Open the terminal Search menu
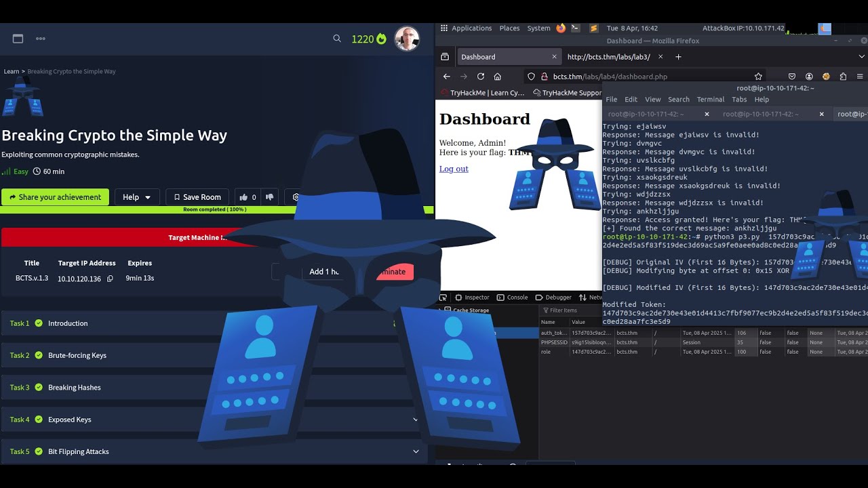 coord(679,99)
